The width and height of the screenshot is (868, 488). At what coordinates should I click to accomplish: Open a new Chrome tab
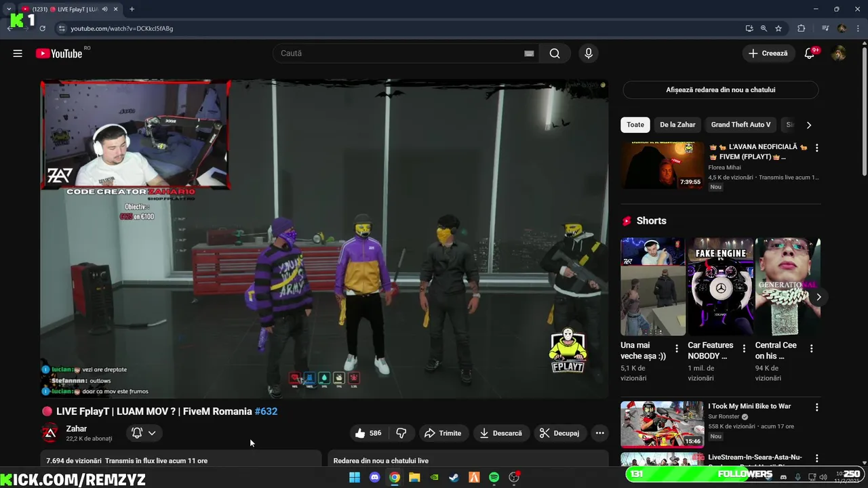tap(132, 9)
